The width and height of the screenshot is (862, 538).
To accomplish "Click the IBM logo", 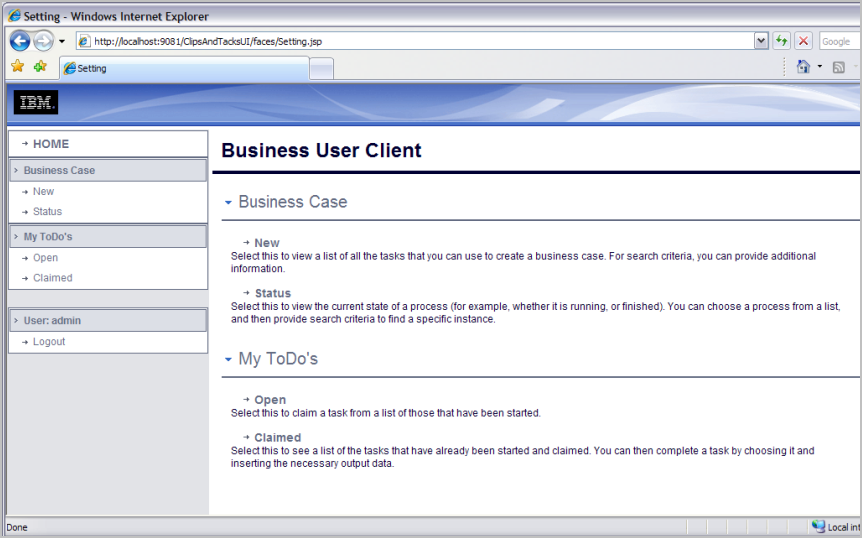I will [36, 102].
